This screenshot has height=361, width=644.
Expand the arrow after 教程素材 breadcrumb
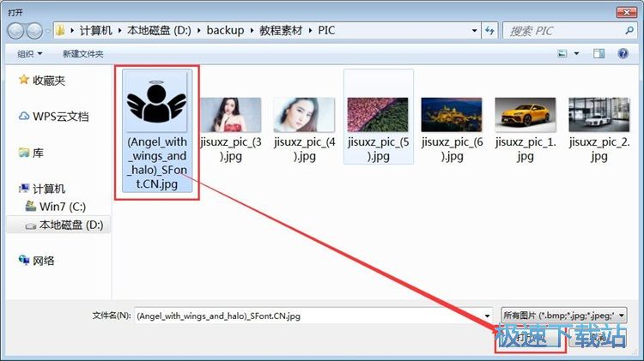[311, 30]
